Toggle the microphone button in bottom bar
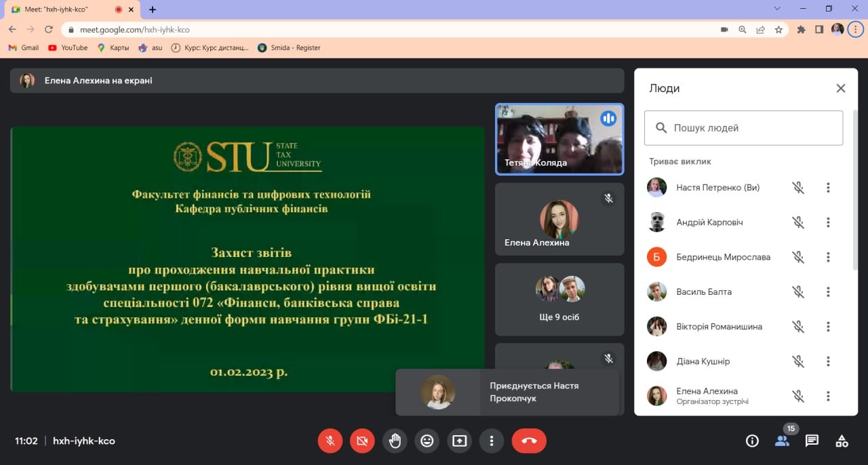868x465 pixels. pos(330,441)
